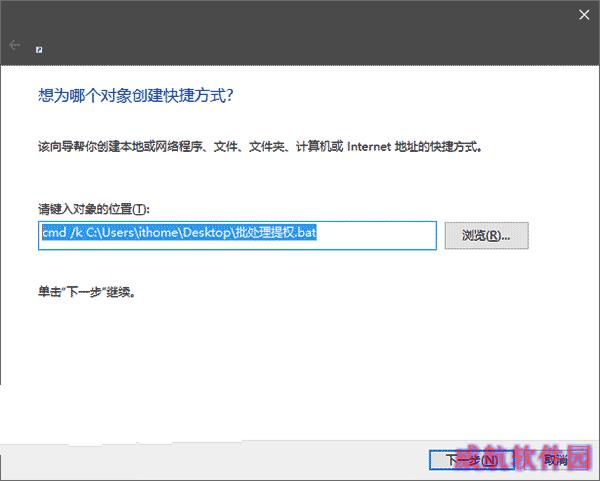600x481 pixels.
Task: Click the heading 想为哪个对象创建快捷方式?
Action: point(136,95)
